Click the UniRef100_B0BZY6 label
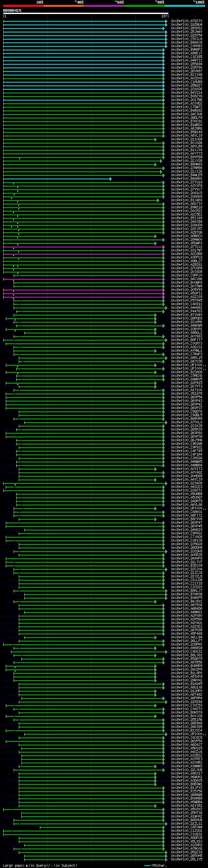Image resolution: width=208 pixels, height=868 pixels. (x=187, y=96)
